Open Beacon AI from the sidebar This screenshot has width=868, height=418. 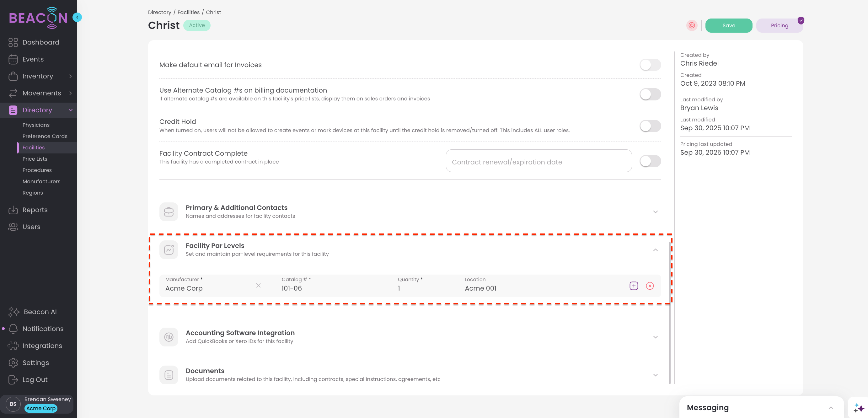click(x=40, y=312)
